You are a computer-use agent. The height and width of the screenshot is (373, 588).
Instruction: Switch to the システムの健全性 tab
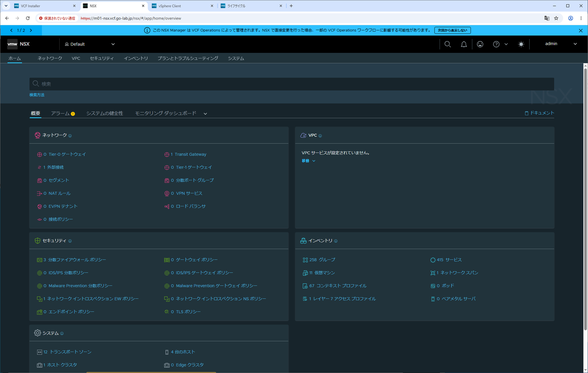click(x=104, y=114)
